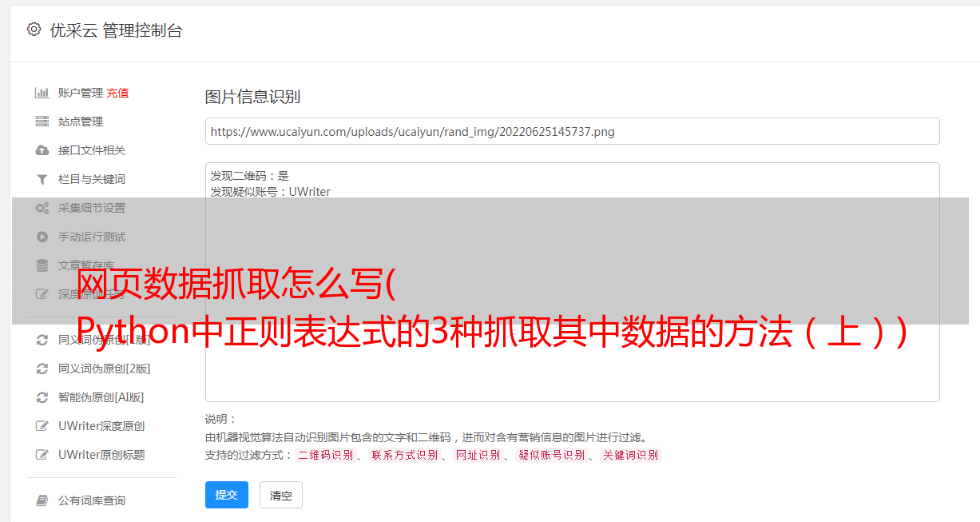Click the 发现二维码：是 result line

pos(250,176)
